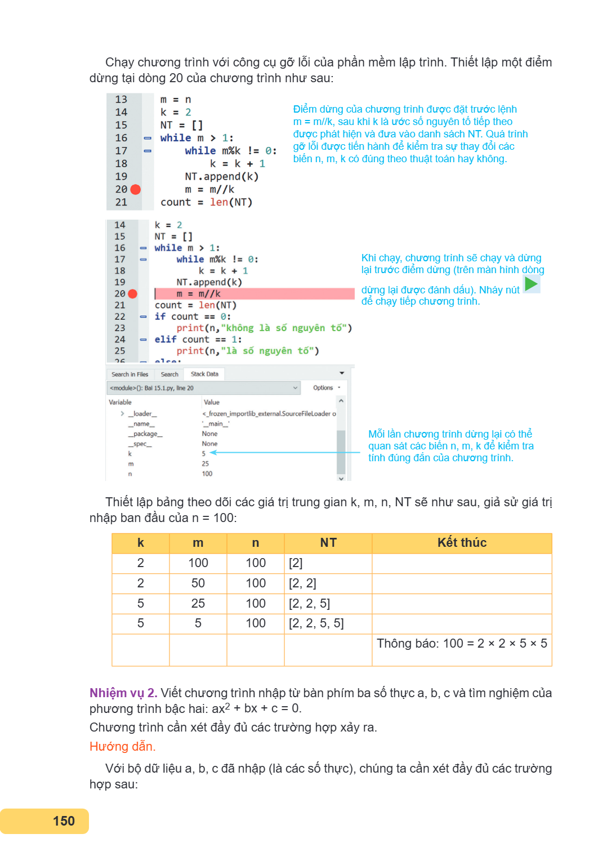Select the __spec__ variable row

click(140, 444)
